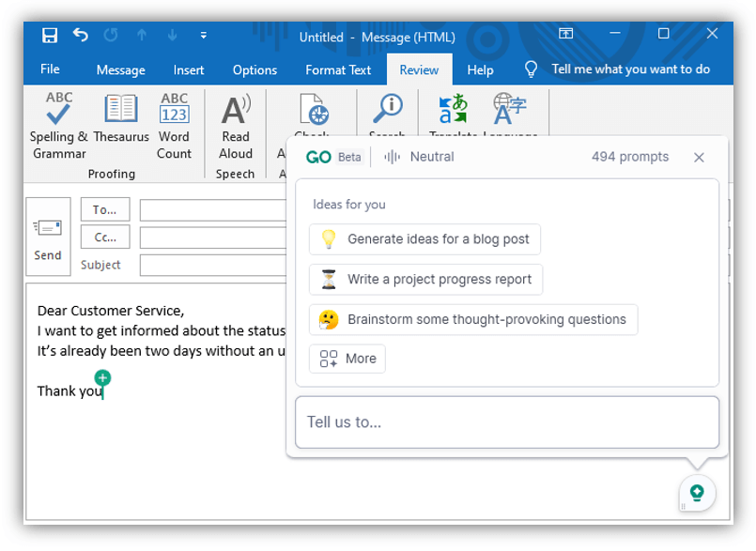Image resolution: width=756 pixels, height=551 pixels.
Task: Open the File menu
Action: 50,69
